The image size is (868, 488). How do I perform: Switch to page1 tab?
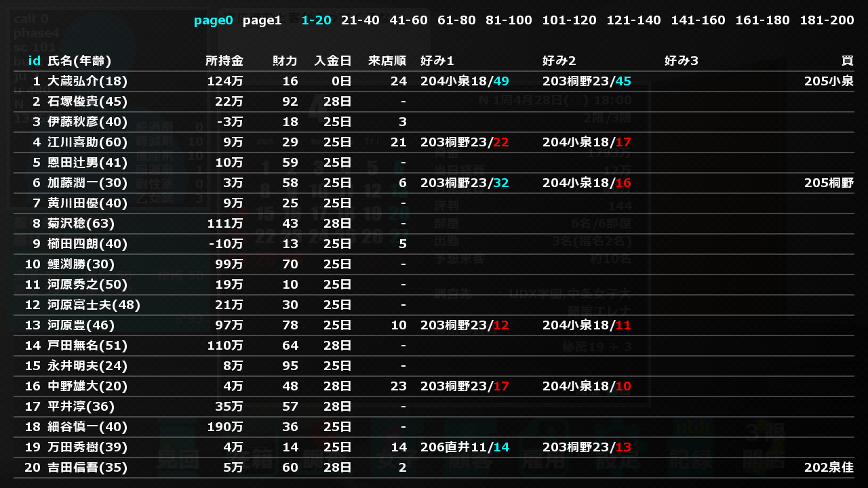pyautogui.click(x=262, y=20)
